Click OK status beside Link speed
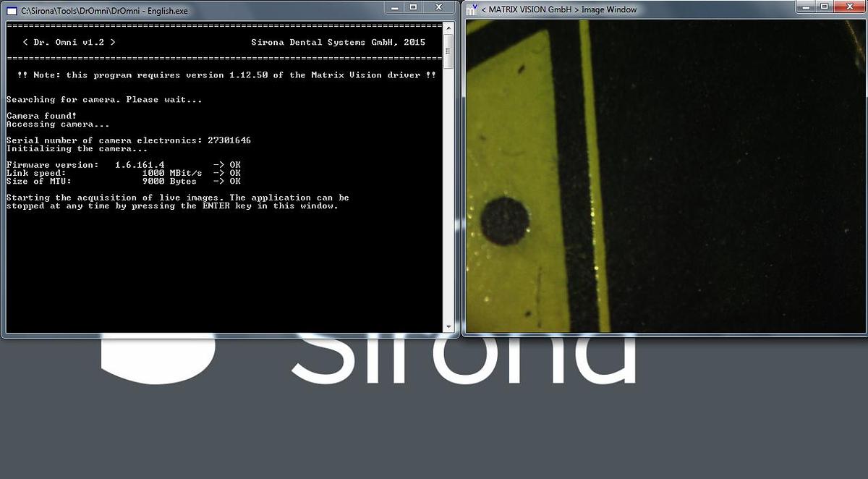This screenshot has height=479, width=868. 235,173
